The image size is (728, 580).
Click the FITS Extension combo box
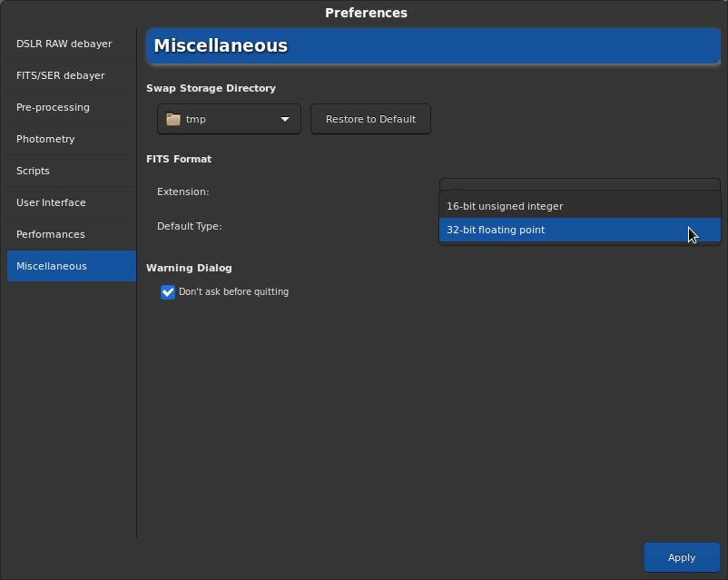pos(579,184)
